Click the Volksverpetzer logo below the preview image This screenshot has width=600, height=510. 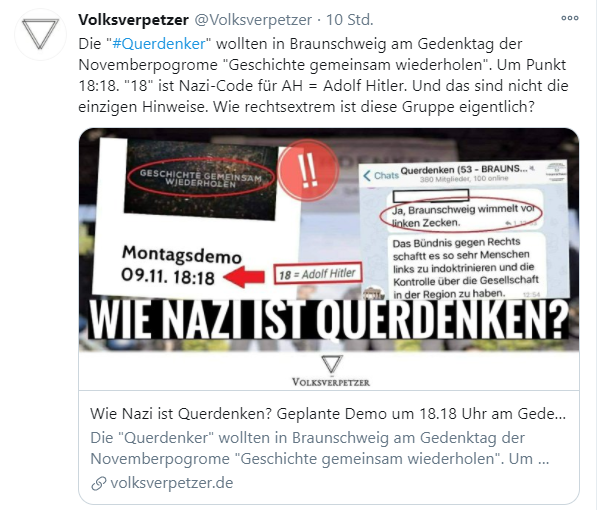331,371
